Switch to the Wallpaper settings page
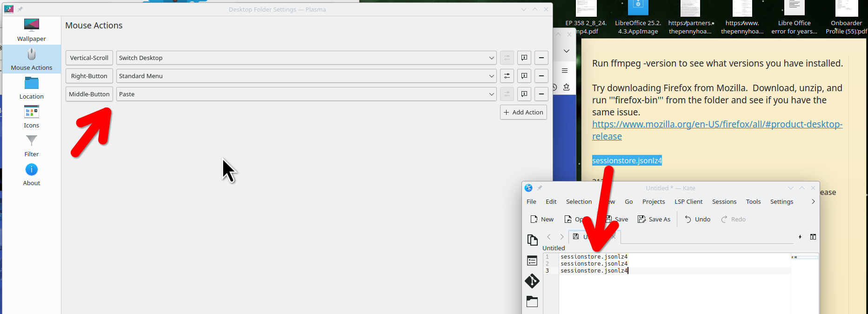Image resolution: width=868 pixels, height=314 pixels. point(32,30)
